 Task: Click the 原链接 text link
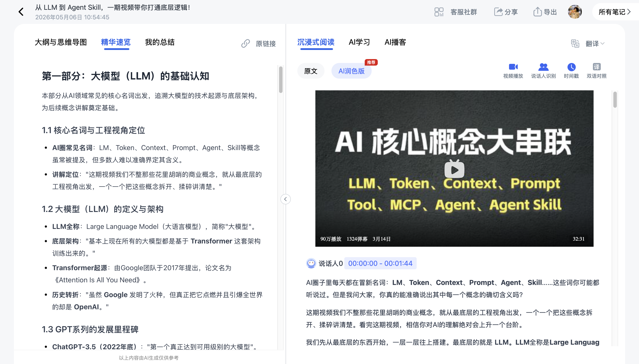[x=266, y=43]
